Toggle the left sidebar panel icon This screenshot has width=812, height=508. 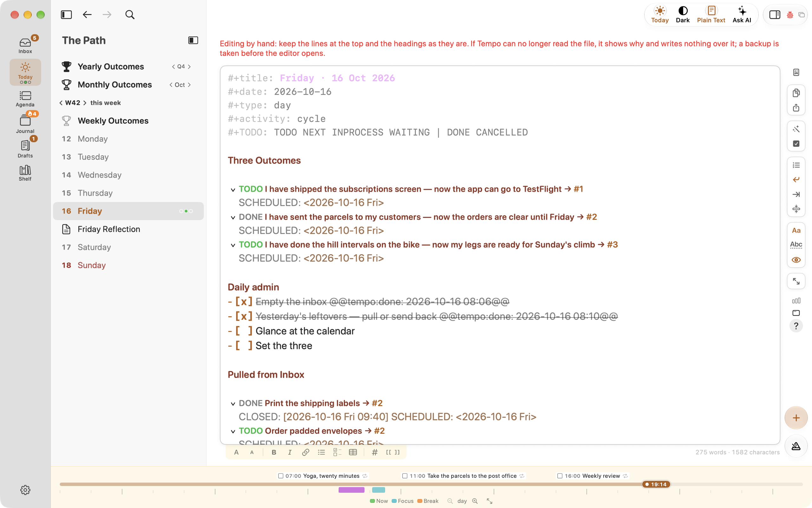click(x=66, y=15)
